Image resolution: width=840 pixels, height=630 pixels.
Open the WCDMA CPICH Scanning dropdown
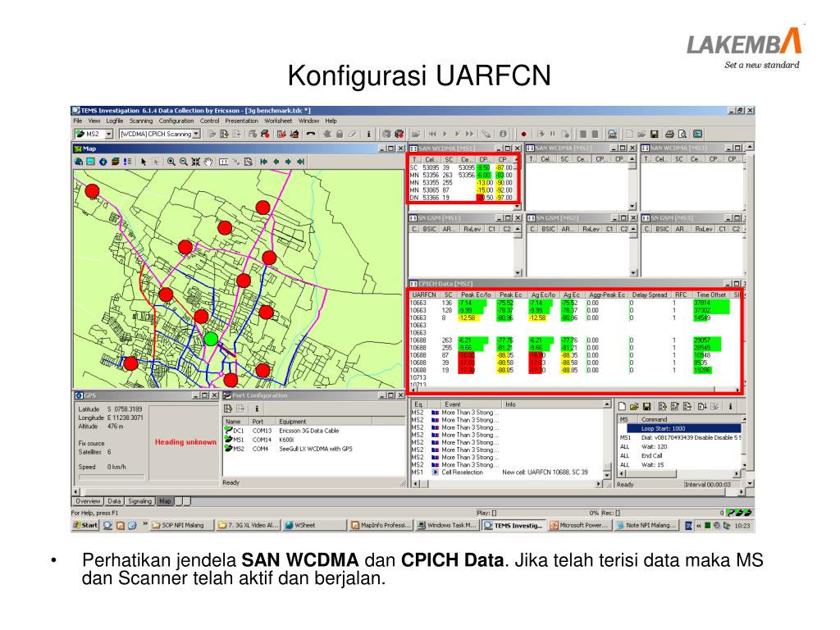click(x=196, y=134)
